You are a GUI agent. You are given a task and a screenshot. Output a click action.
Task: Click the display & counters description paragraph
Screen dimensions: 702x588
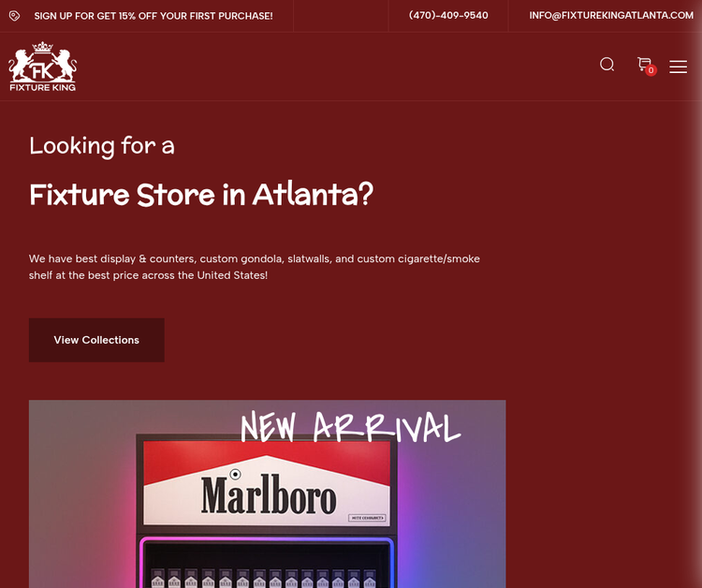pyautogui.click(x=255, y=267)
